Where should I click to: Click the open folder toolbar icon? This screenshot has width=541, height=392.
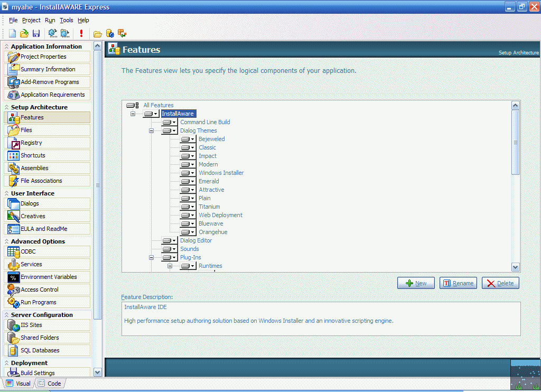tap(98, 34)
